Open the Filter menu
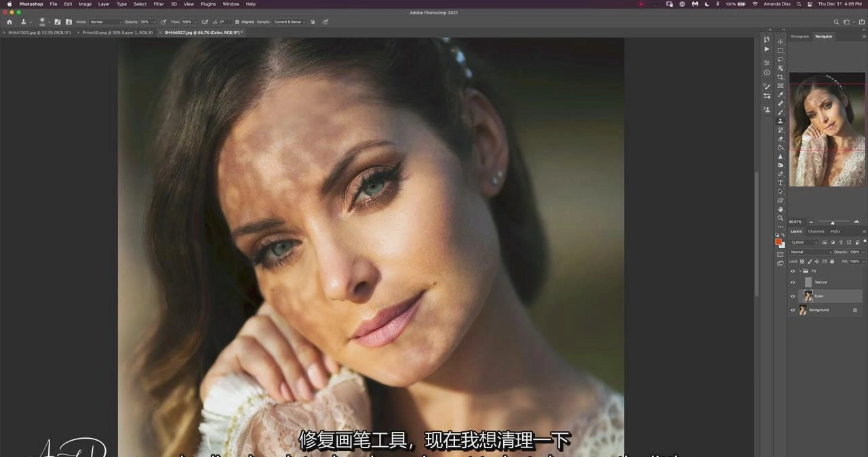The height and width of the screenshot is (457, 868). click(159, 4)
